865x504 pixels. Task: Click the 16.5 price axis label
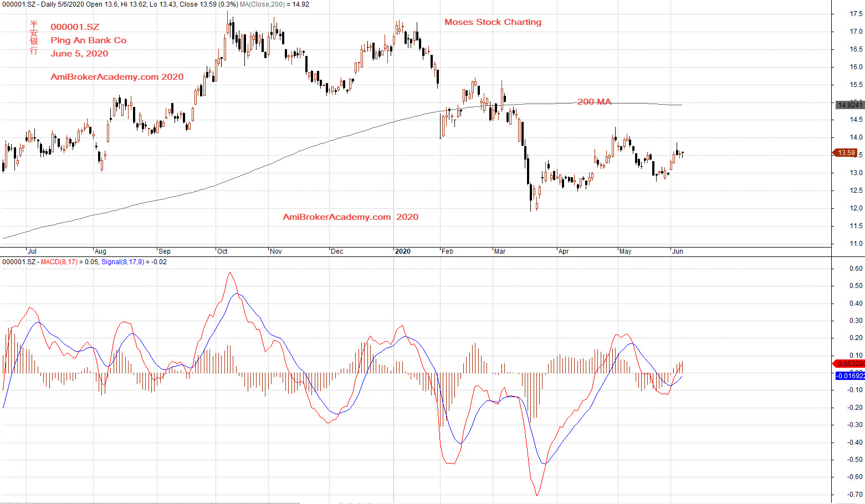[x=856, y=50]
